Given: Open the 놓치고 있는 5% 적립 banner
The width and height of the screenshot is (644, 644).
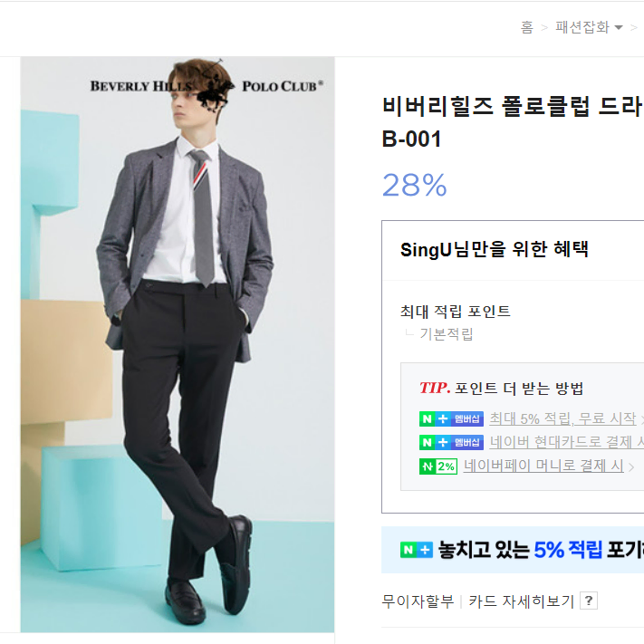Looking at the screenshot, I should [x=513, y=550].
